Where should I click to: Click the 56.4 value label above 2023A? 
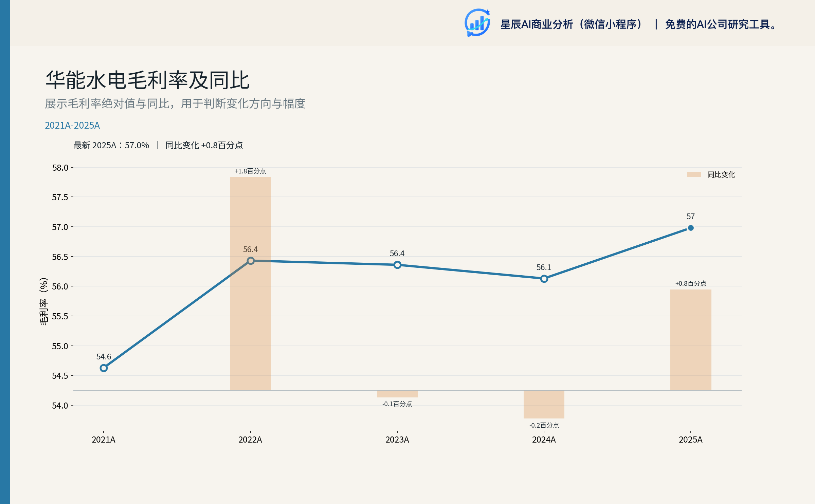(397, 254)
